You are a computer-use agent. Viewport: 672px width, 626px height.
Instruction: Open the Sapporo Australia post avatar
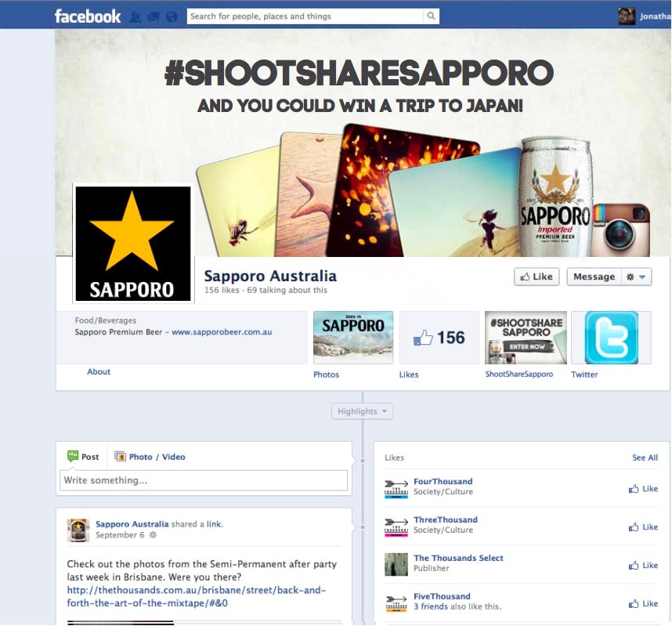pos(78,530)
